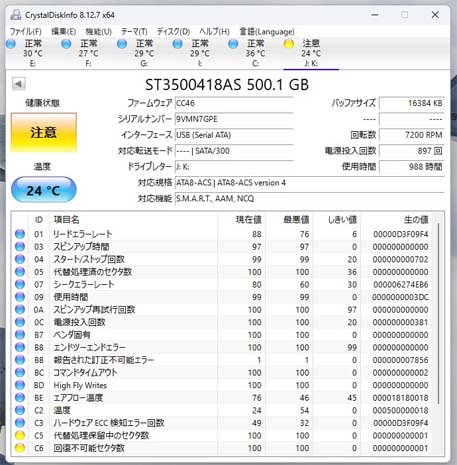Click the drive letter field J: K:
Viewport: 457px width, 465px height.
(234, 167)
